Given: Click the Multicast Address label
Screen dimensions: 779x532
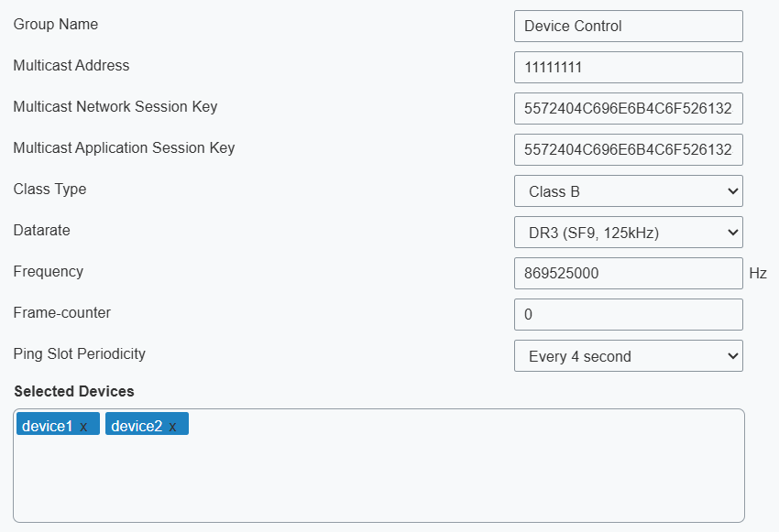Looking at the screenshot, I should (x=71, y=66).
